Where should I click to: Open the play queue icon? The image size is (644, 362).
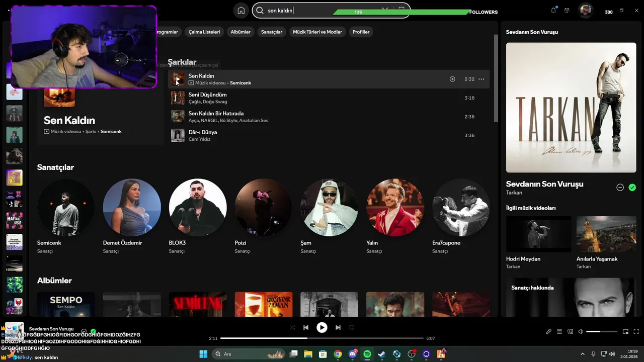pos(559,332)
